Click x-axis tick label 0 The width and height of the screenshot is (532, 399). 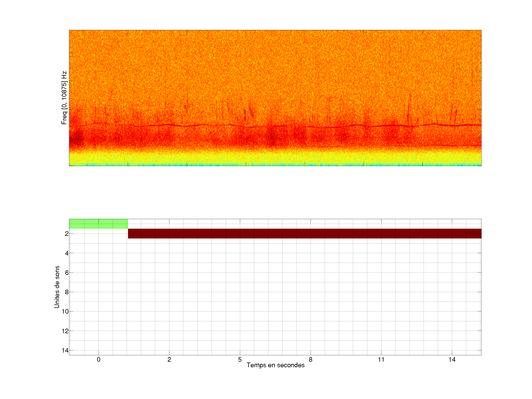click(x=99, y=359)
